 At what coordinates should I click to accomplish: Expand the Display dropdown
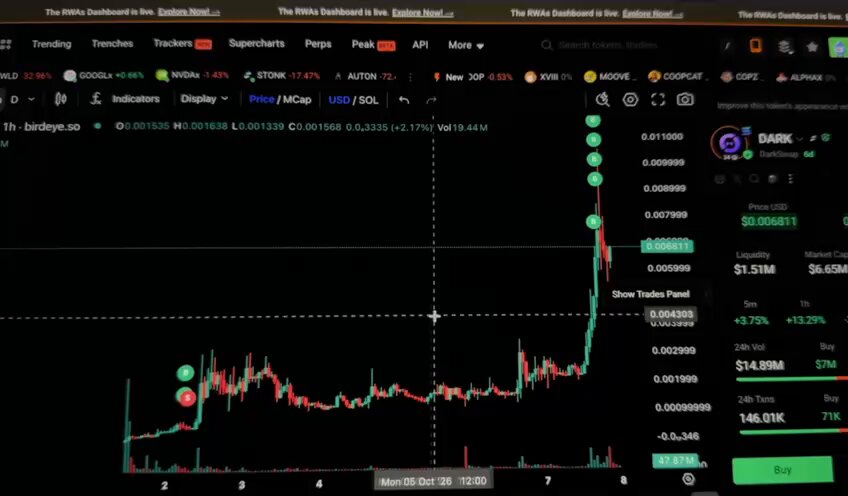pos(204,99)
